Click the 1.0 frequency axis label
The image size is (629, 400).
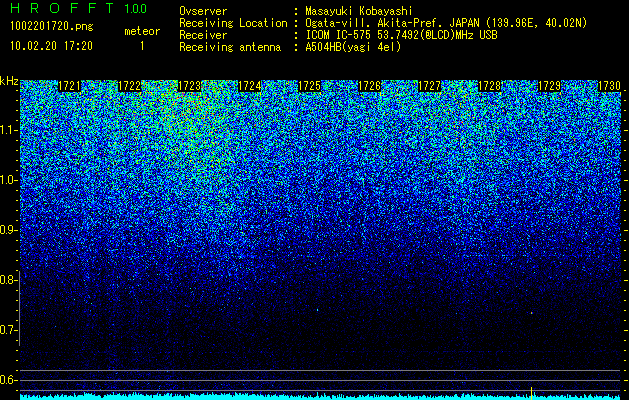8,180
